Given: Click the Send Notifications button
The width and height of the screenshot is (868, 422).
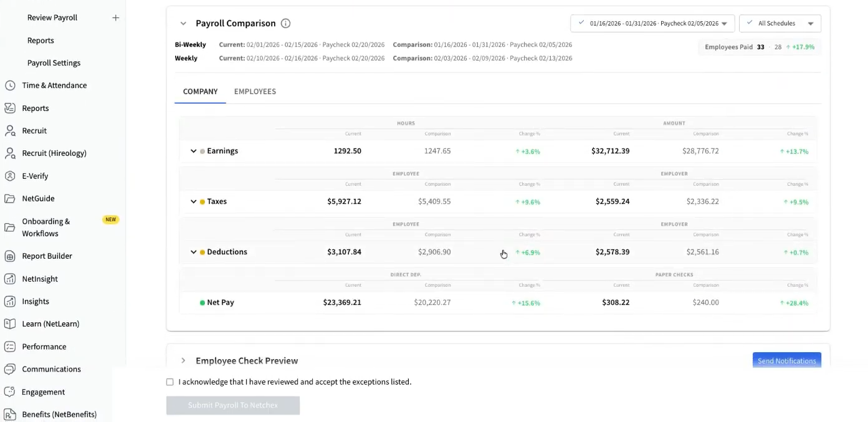Looking at the screenshot, I should click(786, 360).
